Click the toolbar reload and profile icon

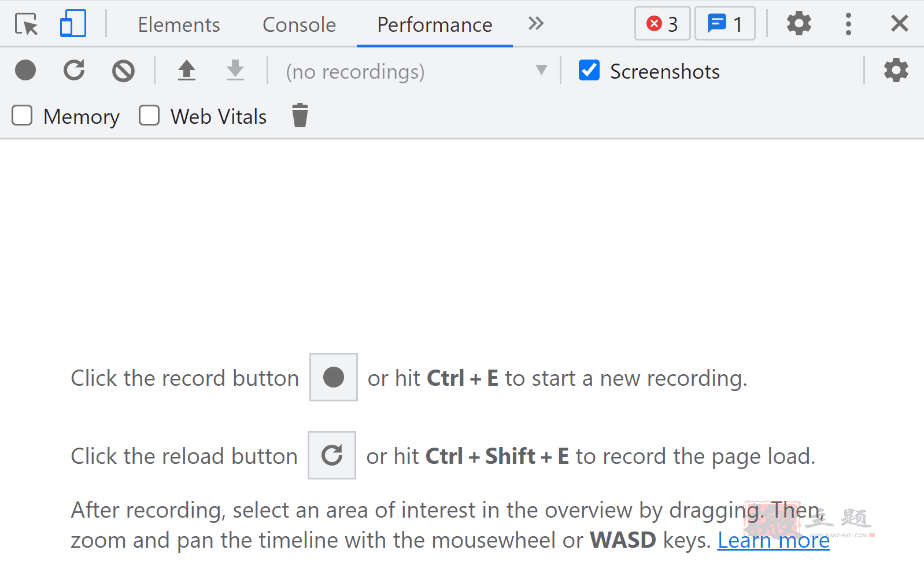click(x=74, y=71)
